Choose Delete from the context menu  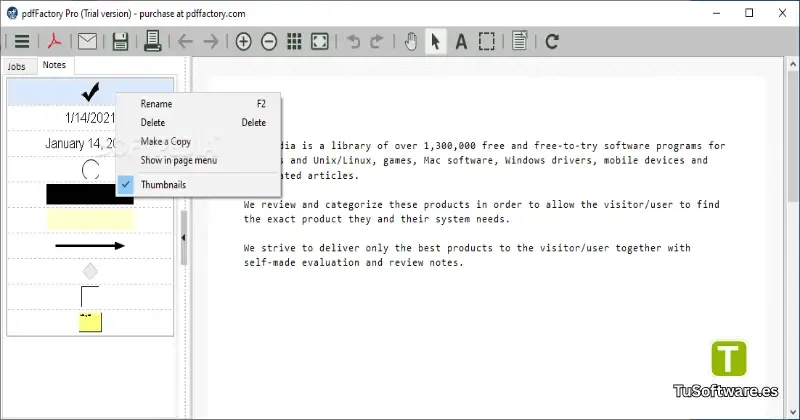(x=198, y=122)
